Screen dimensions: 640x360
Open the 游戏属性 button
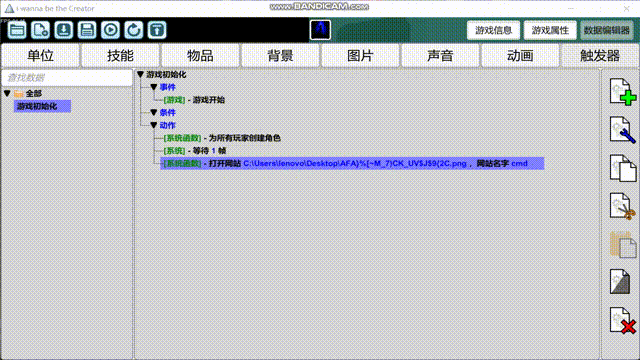pos(550,30)
